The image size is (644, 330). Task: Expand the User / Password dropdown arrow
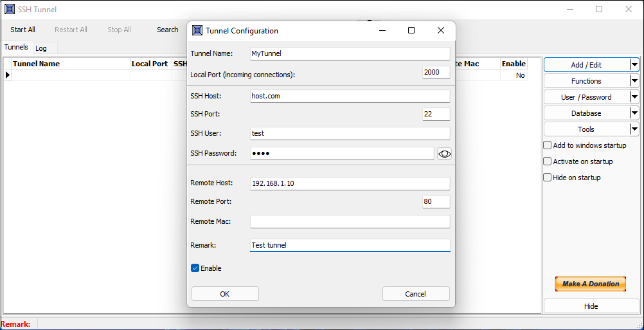click(634, 97)
